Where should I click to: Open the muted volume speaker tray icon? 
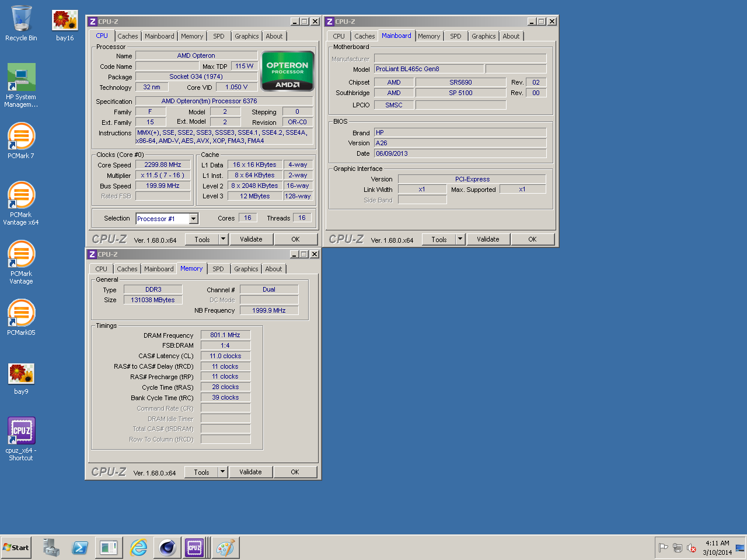click(x=692, y=548)
